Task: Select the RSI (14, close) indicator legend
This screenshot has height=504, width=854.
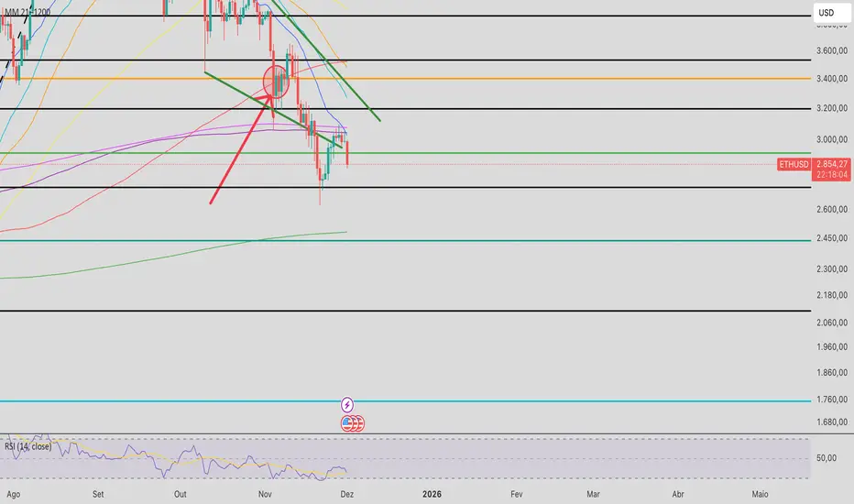Action: 27,446
